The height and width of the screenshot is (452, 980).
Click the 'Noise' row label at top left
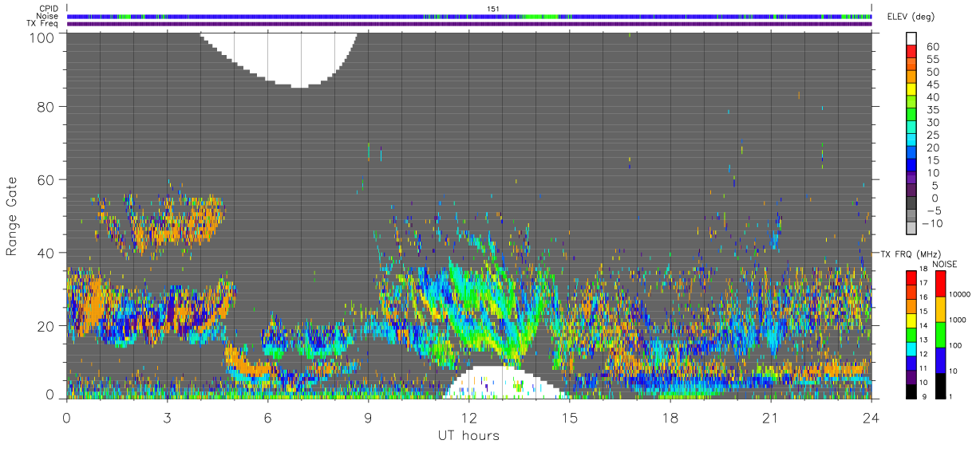48,16
